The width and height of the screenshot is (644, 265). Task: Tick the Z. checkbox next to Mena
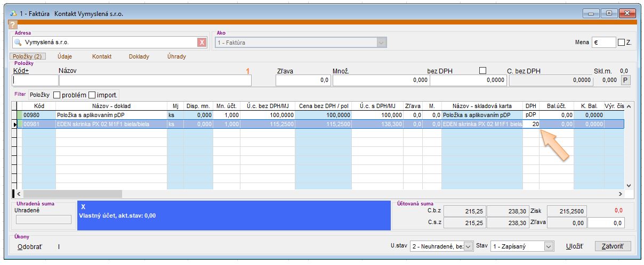coord(622,43)
